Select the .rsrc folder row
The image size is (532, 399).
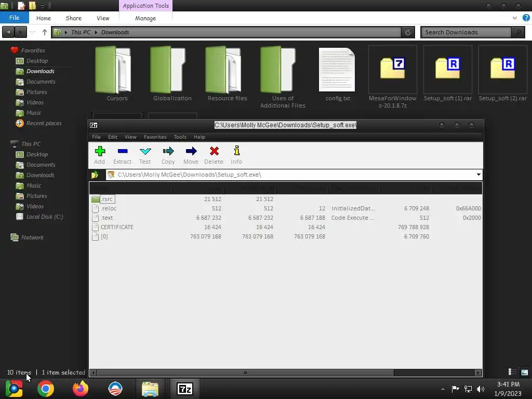pos(285,199)
